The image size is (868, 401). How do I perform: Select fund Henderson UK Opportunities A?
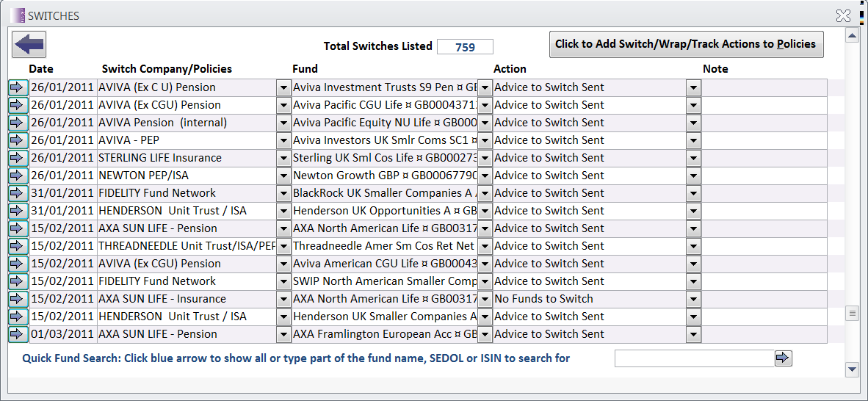(x=385, y=211)
